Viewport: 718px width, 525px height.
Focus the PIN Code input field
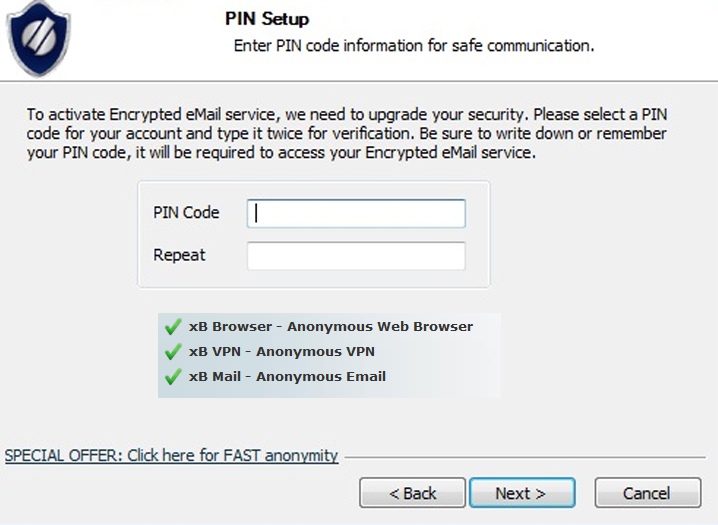[356, 213]
